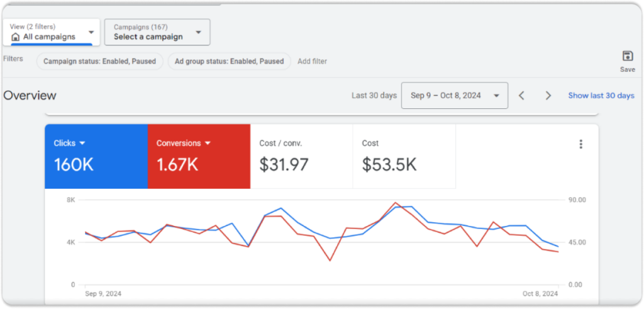Screen dimensions: 644x309
Task: Click the Filters label
Action: pyautogui.click(x=13, y=59)
